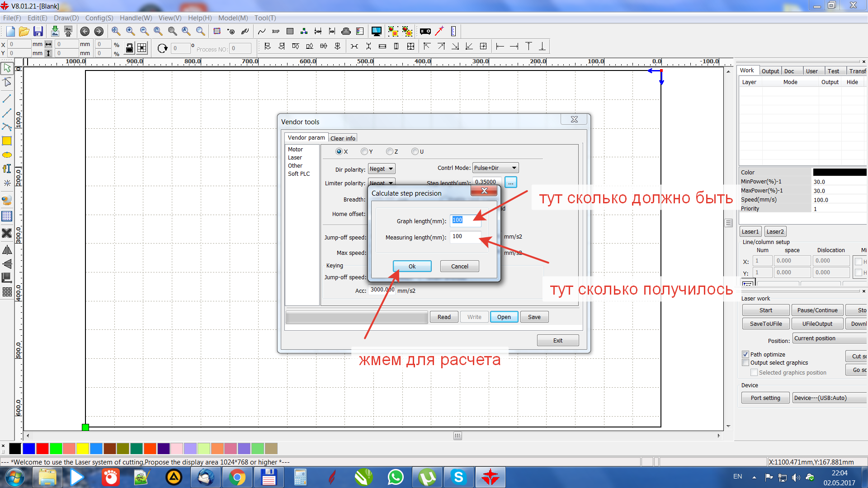Click the Open folder toolbar icon
This screenshot has width=868, height=488.
coord(24,31)
